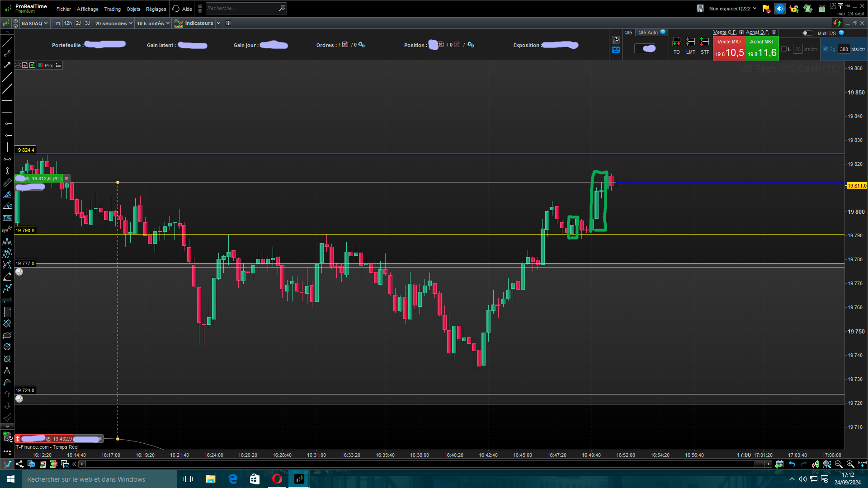This screenshot has width=868, height=488.
Task: Select the LMT limit order icon
Action: pyautogui.click(x=690, y=43)
